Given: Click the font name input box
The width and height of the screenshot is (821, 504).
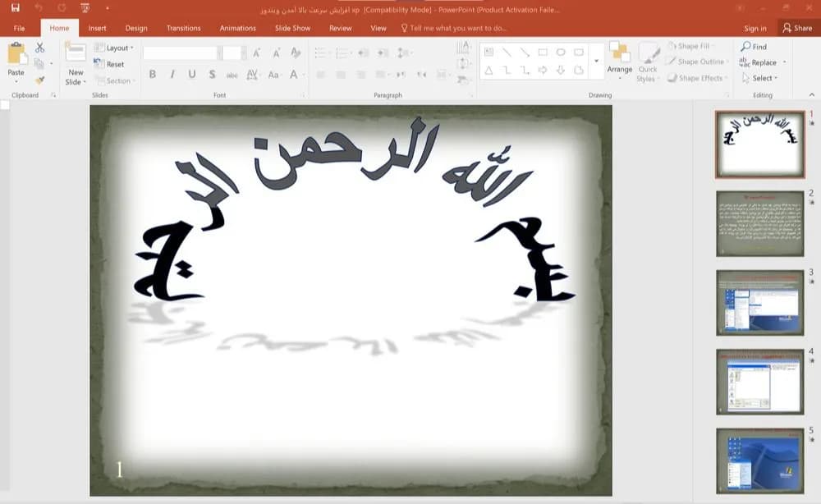Looking at the screenshot, I should click(180, 53).
